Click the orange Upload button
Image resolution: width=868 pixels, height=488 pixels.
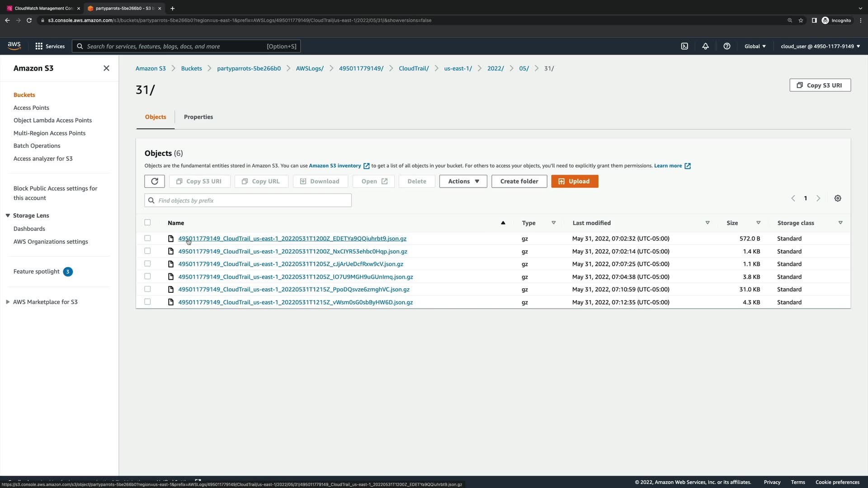[574, 181]
